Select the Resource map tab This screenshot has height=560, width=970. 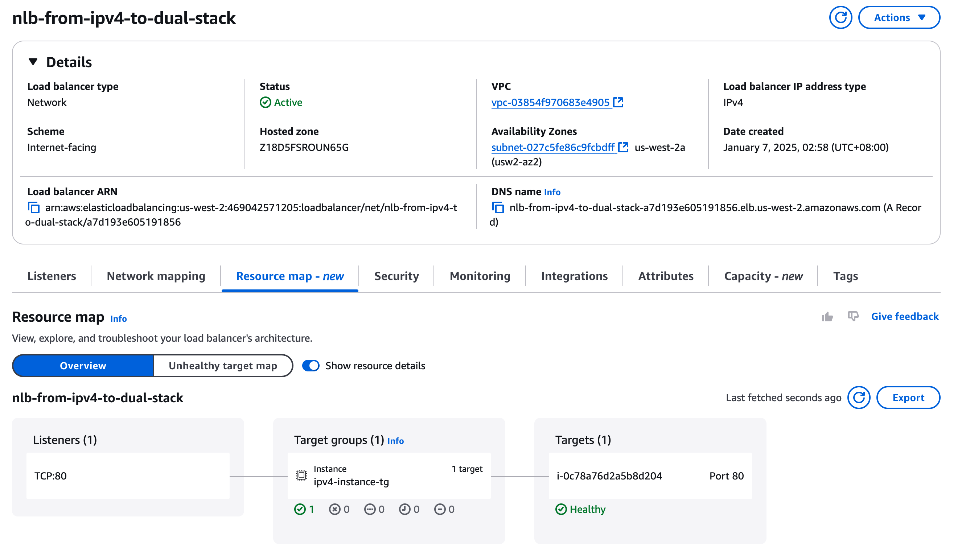click(289, 276)
